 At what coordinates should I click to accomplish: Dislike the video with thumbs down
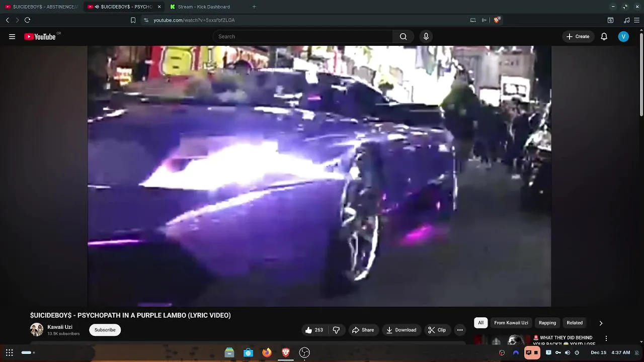pos(336,330)
